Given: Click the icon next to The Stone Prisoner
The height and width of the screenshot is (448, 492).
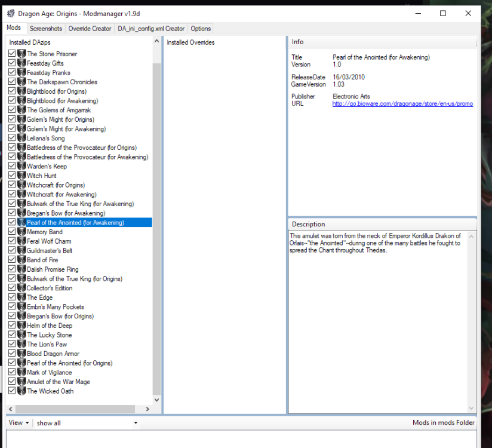Looking at the screenshot, I should 21,54.
